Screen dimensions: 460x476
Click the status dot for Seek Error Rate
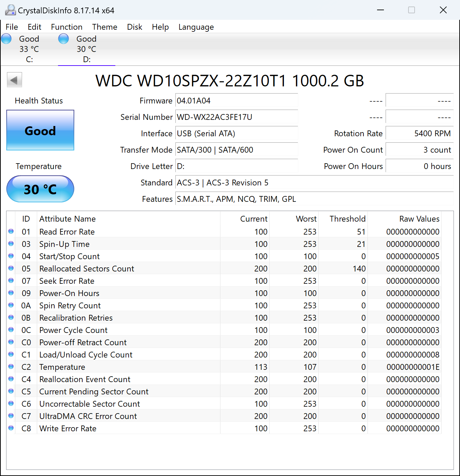point(11,280)
